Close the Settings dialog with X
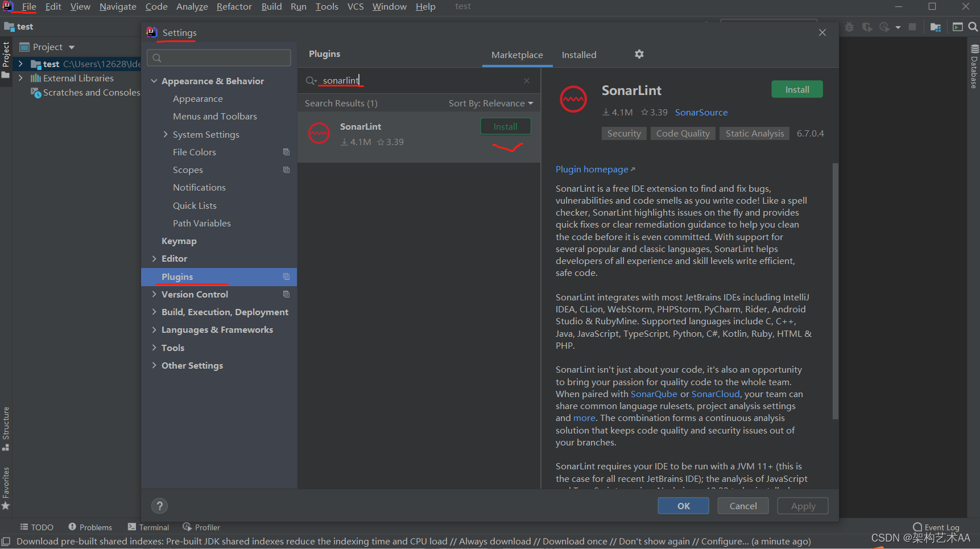 tap(822, 32)
